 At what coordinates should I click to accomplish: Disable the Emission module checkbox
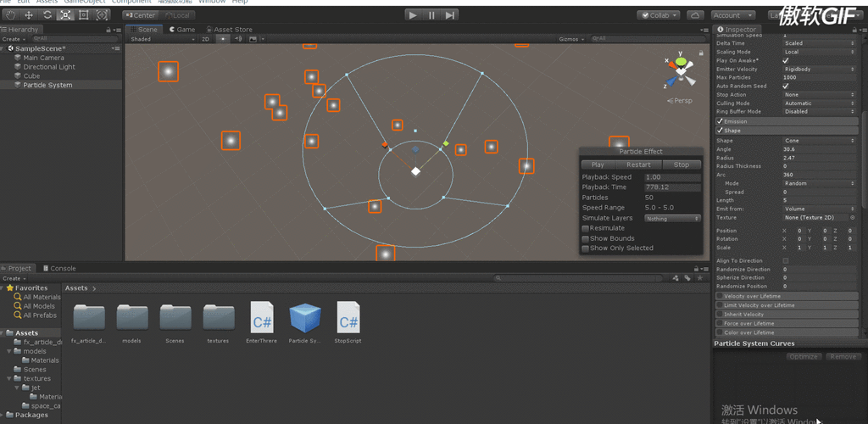click(721, 121)
